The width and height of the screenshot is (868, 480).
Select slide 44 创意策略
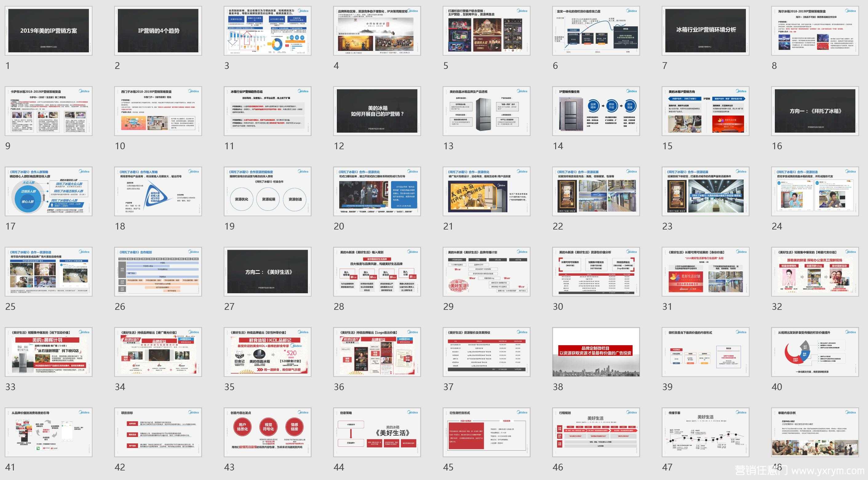377,432
